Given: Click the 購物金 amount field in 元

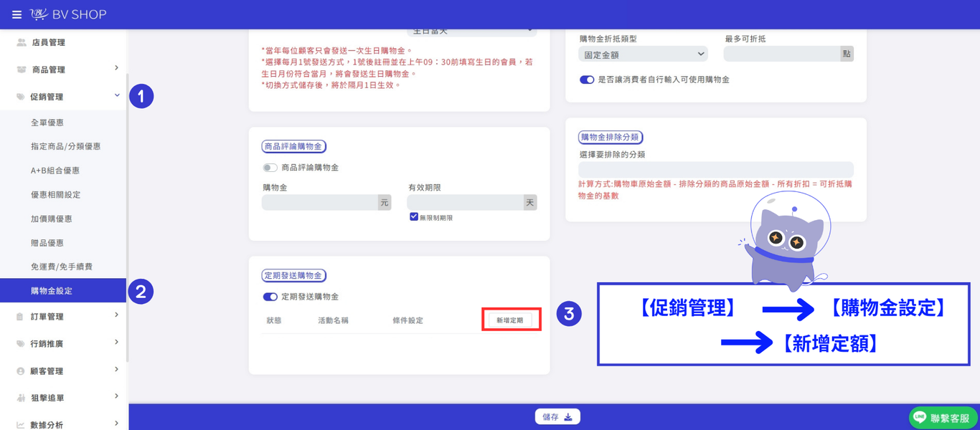Looking at the screenshot, I should pyautogui.click(x=320, y=203).
